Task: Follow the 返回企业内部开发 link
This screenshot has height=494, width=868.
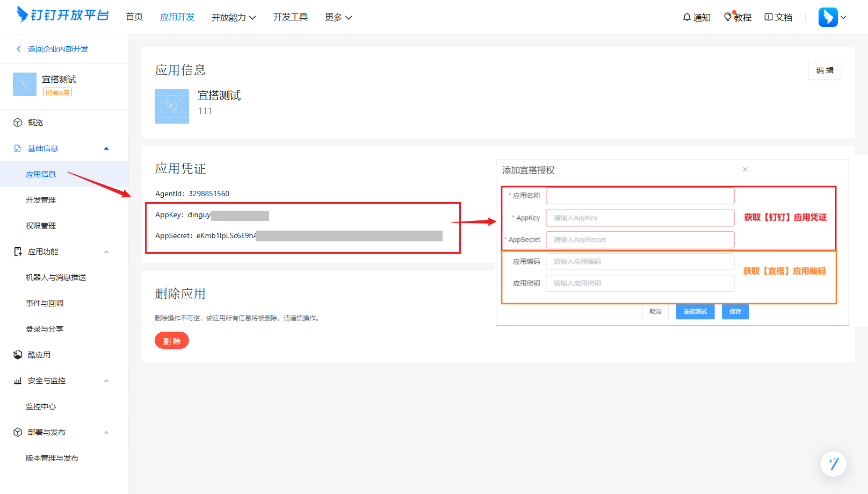Action: pos(58,49)
